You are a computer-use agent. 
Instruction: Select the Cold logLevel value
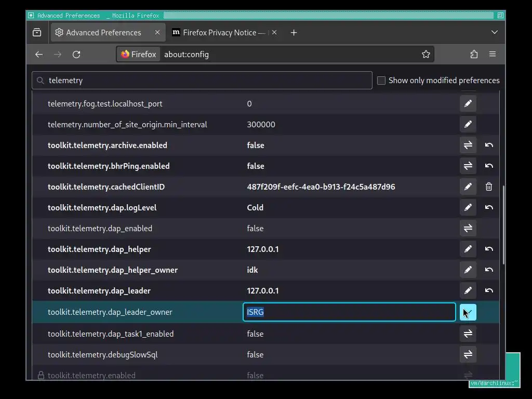255,208
